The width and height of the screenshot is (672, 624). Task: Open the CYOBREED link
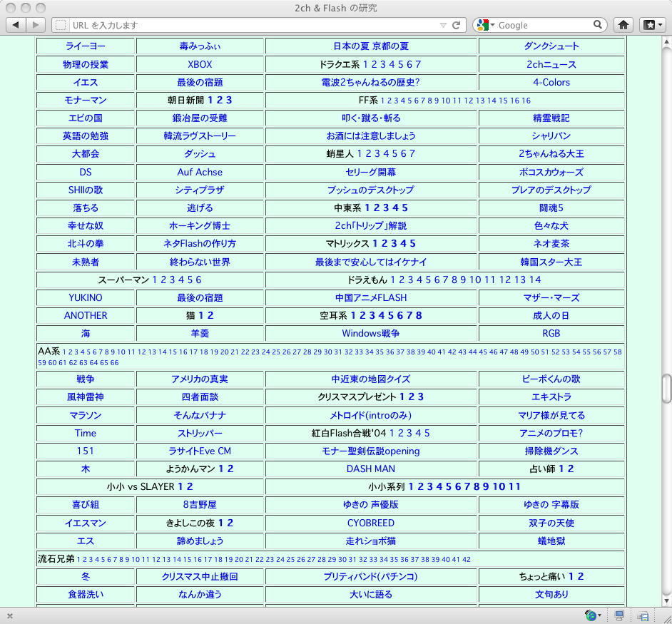(x=371, y=523)
